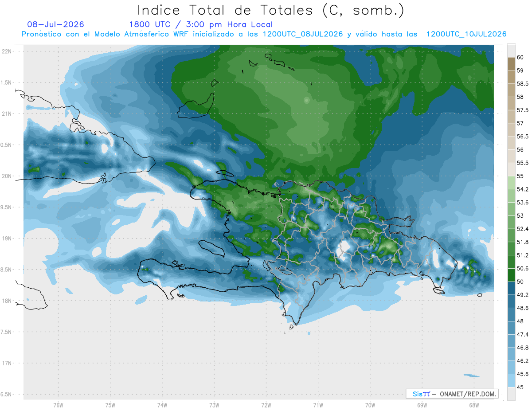Click the 68W longitude label
The width and height of the screenshot is (532, 411).
473,405
